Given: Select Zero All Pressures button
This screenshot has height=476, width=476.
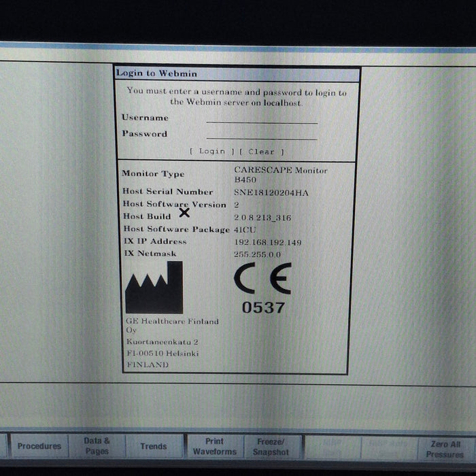Looking at the screenshot, I should coord(445,449).
